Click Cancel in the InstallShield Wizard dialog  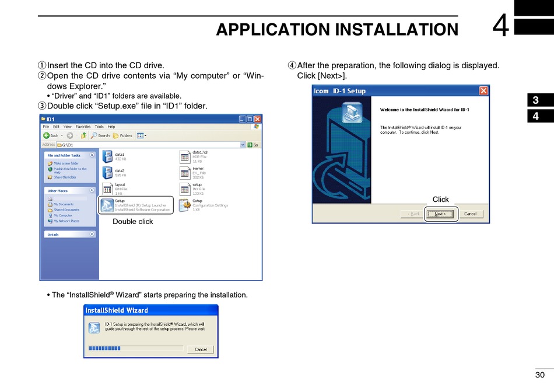pos(201,349)
